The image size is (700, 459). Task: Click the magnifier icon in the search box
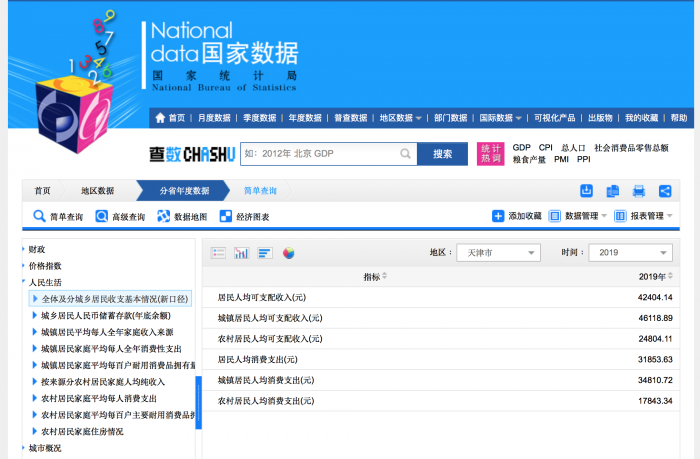click(405, 154)
